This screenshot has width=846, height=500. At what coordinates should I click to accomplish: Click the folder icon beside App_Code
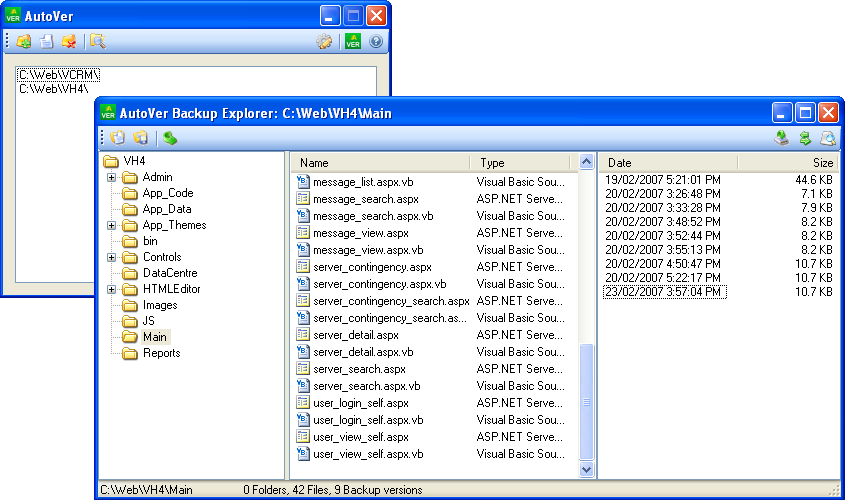coord(129,193)
